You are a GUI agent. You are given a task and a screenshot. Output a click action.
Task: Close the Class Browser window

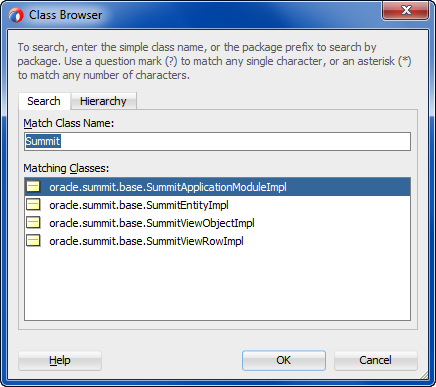click(406, 10)
